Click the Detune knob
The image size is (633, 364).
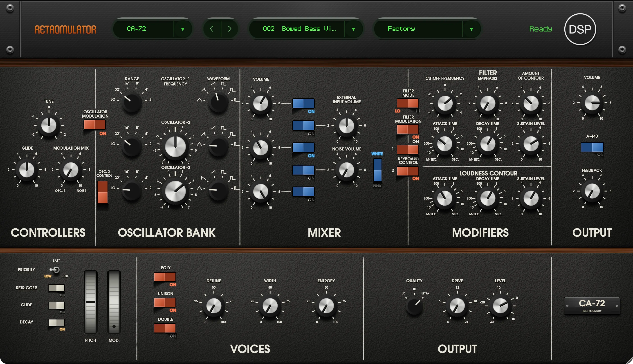(x=214, y=306)
